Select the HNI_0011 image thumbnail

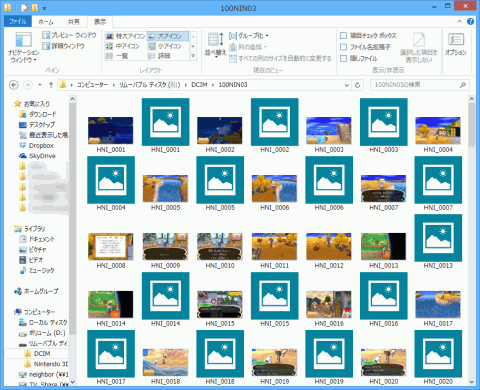pos(274,247)
